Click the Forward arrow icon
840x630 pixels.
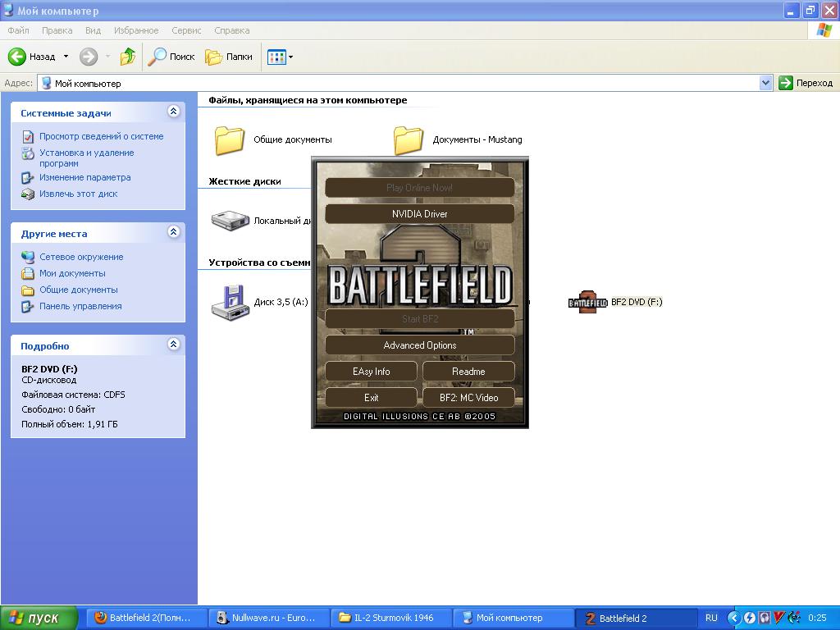point(89,57)
